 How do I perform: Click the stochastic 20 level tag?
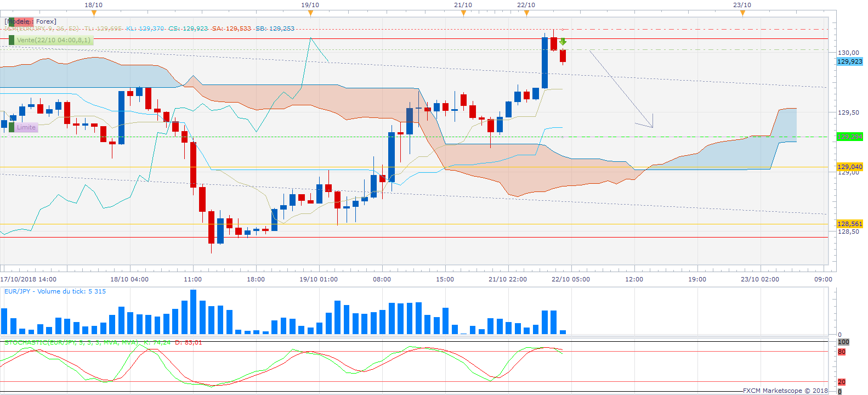point(842,382)
